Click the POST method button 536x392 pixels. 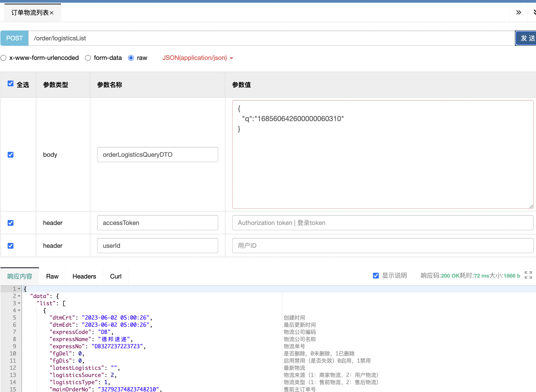15,38
